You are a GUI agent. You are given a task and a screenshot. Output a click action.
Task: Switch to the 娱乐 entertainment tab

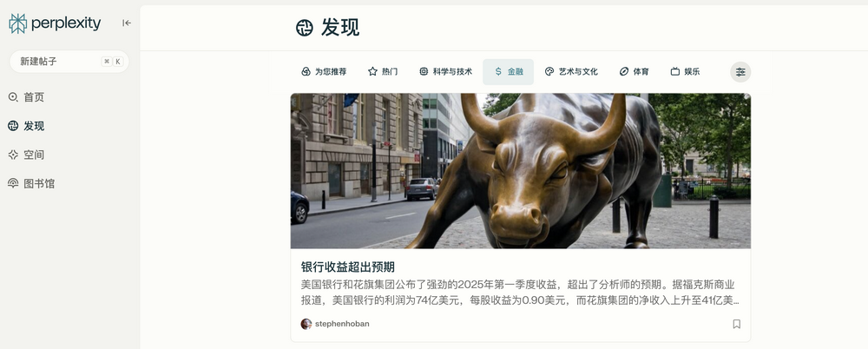(x=685, y=72)
